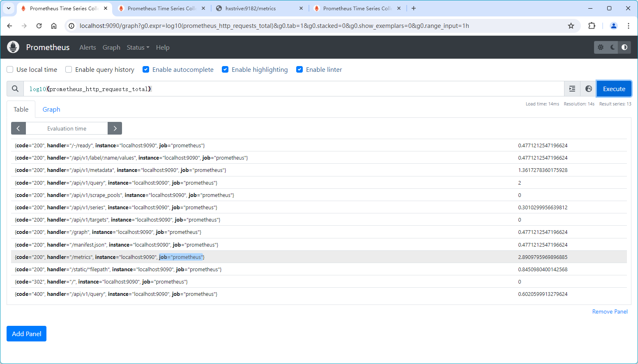
Task: Select the /api/v1/series handler row
Action: click(x=319, y=207)
